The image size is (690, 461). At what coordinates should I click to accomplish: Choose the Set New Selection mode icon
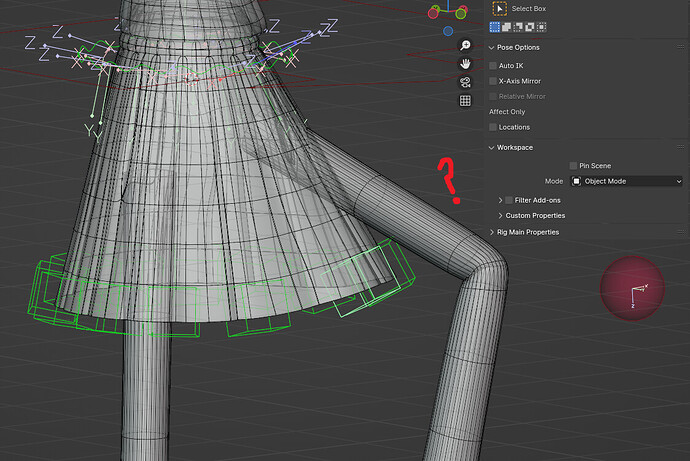pos(495,27)
